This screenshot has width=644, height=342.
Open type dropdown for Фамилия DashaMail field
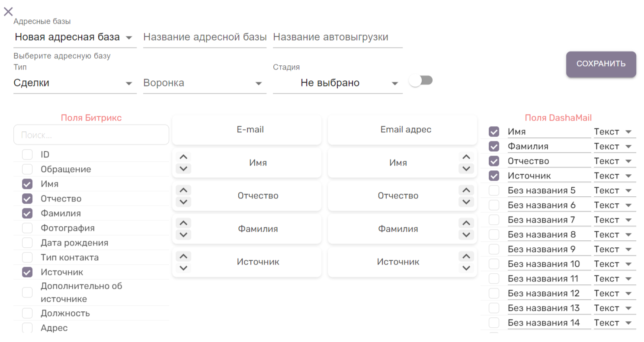pyautogui.click(x=614, y=147)
